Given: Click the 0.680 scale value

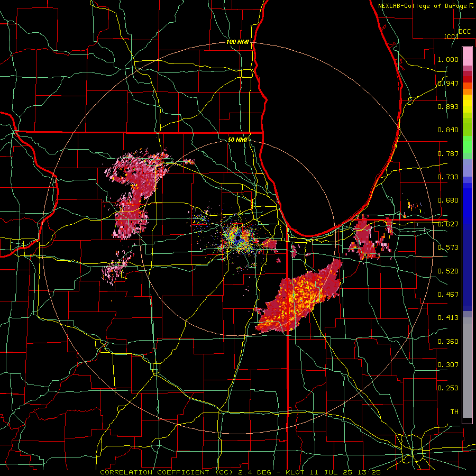Looking at the screenshot, I should coord(448,200).
